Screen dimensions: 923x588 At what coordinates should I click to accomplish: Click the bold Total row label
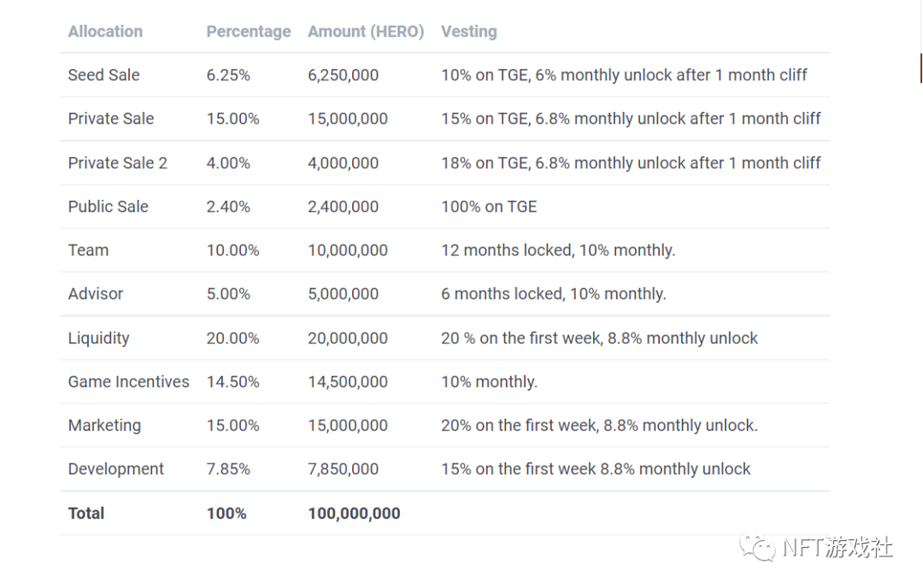coord(86,514)
